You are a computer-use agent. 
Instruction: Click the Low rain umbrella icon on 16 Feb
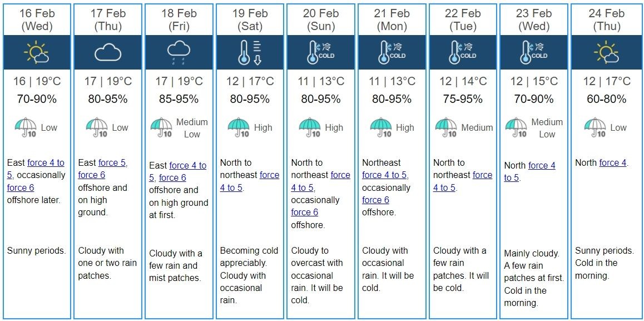(26, 128)
